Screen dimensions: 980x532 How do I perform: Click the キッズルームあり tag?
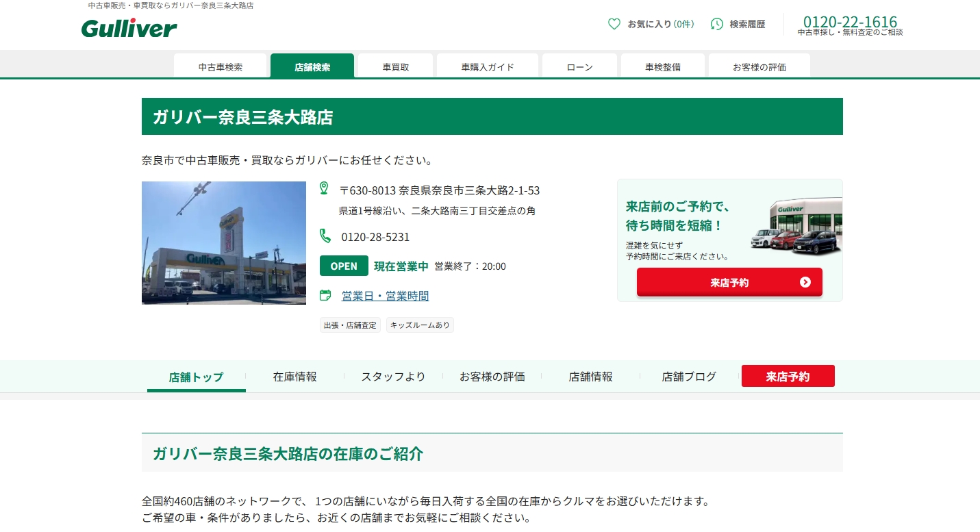coord(420,325)
